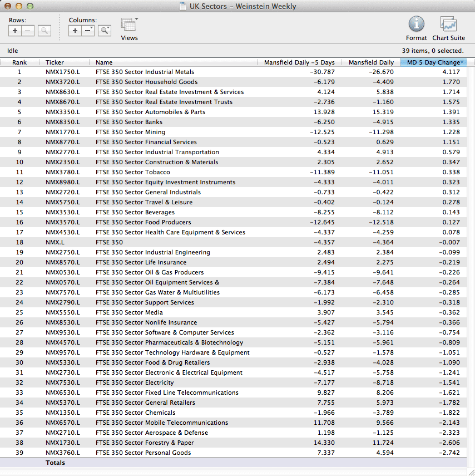Open the Columns search magnifier dropdown
Viewport: 475px width, 476px height.
tap(105, 31)
